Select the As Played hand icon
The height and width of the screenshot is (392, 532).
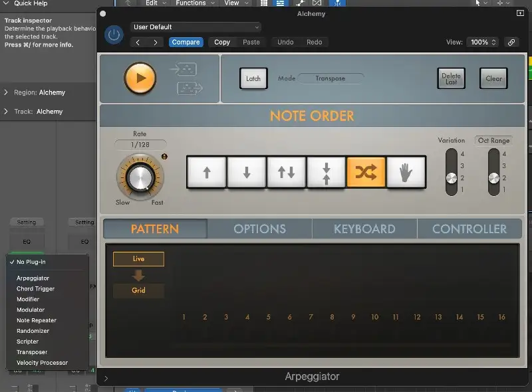[406, 173]
